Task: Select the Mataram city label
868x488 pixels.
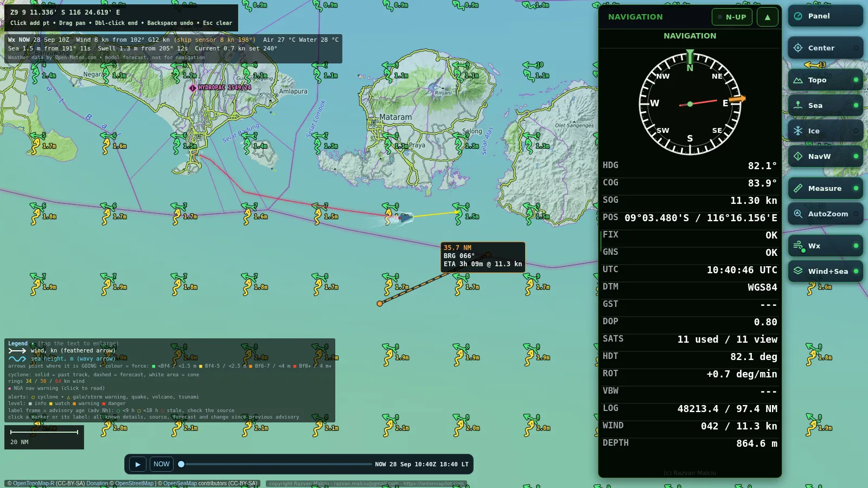Action: [395, 117]
